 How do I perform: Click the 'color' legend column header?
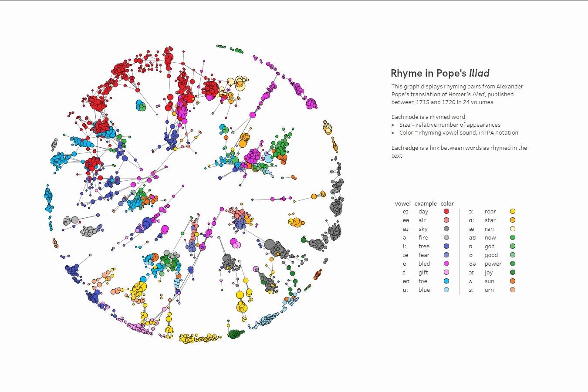(x=447, y=203)
